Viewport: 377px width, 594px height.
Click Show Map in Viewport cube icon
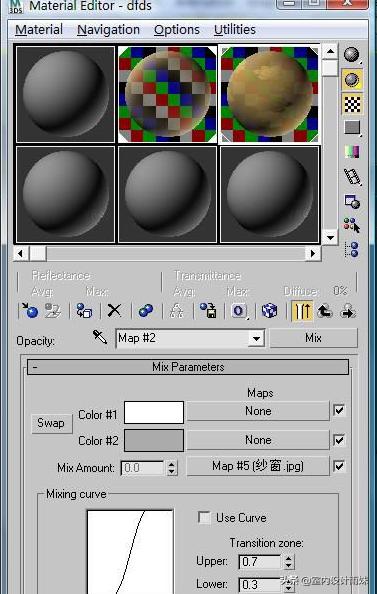(x=269, y=311)
